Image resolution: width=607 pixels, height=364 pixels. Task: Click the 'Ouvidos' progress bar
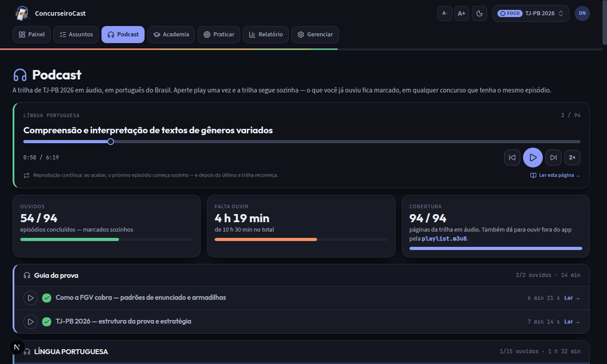pyautogui.click(x=107, y=240)
